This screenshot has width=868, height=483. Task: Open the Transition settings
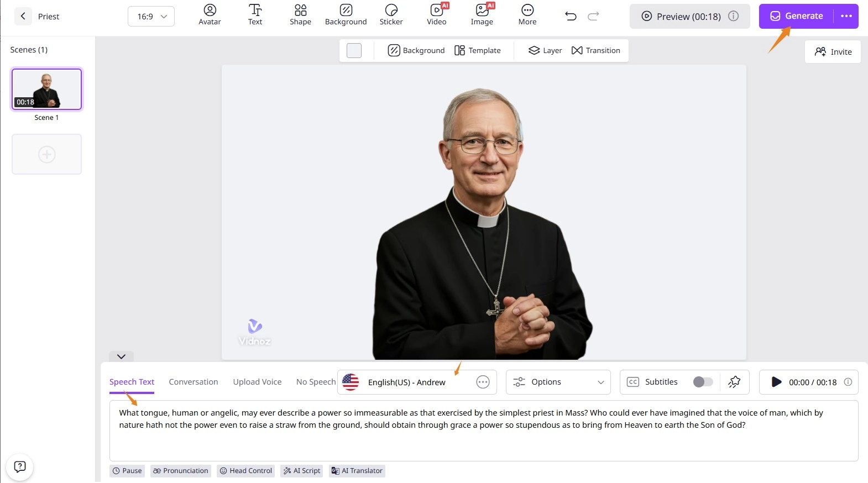[x=596, y=50]
